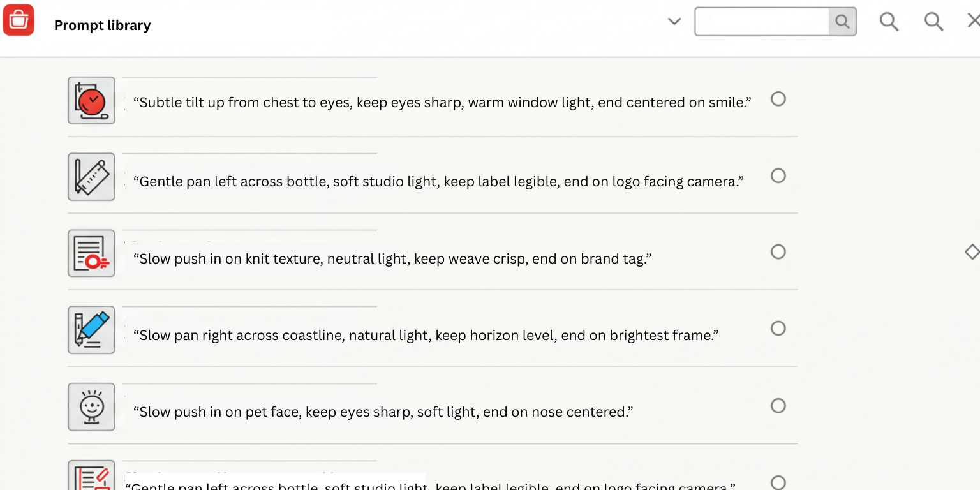Click the knit texture prompt text to select it

pos(392,258)
